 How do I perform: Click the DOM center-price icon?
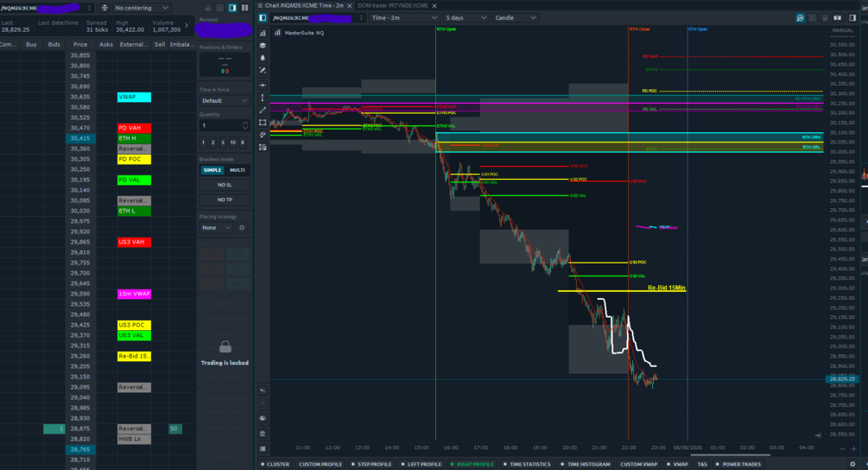pos(104,8)
